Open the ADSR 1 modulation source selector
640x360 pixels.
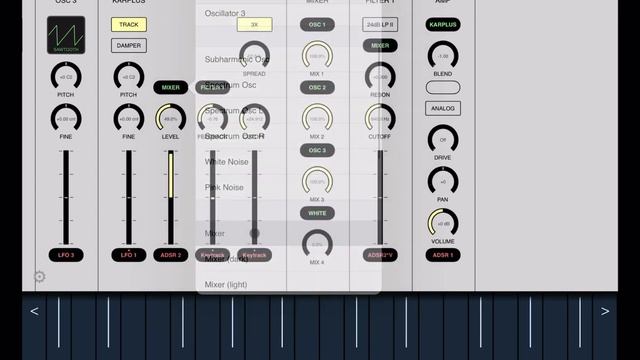coord(443,255)
